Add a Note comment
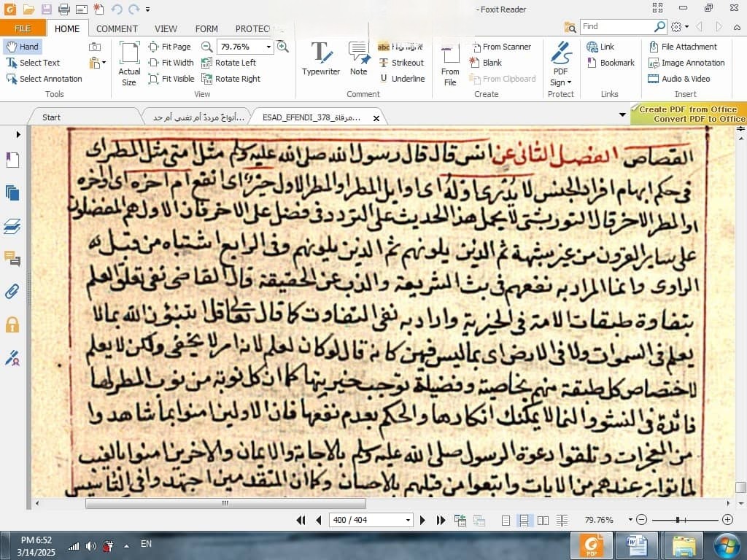The width and height of the screenshot is (747, 560). point(358,60)
